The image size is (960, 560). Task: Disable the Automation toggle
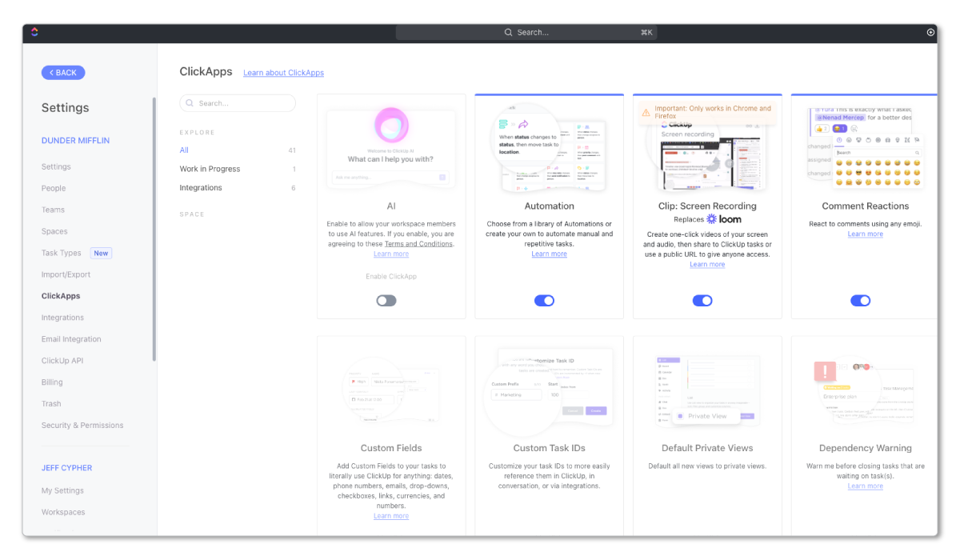(544, 300)
